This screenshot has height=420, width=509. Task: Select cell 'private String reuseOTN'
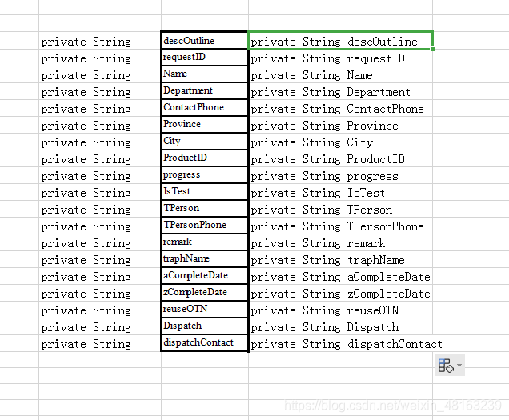click(340, 310)
